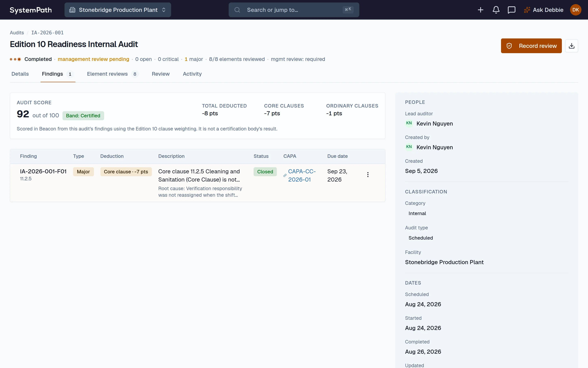The width and height of the screenshot is (588, 368).
Task: Click the IA-2026-001 breadcrumb
Action: coord(47,33)
